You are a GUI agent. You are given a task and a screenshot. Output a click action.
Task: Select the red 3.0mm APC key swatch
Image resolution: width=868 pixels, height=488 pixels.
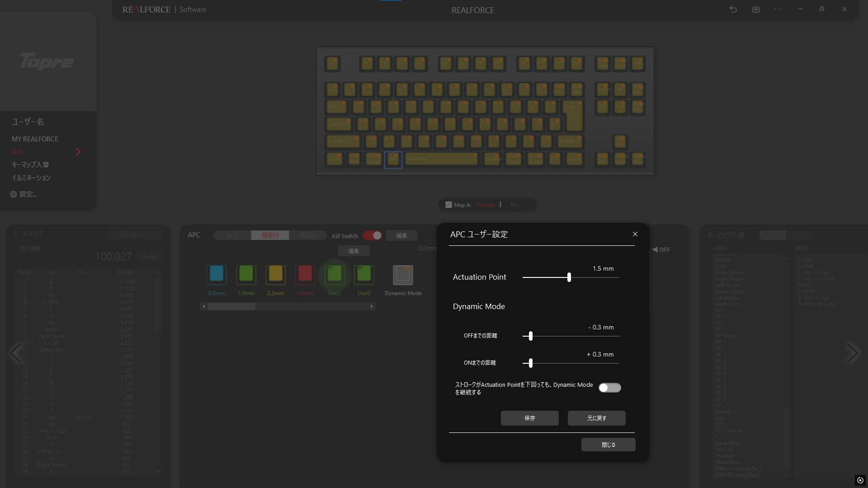click(305, 274)
